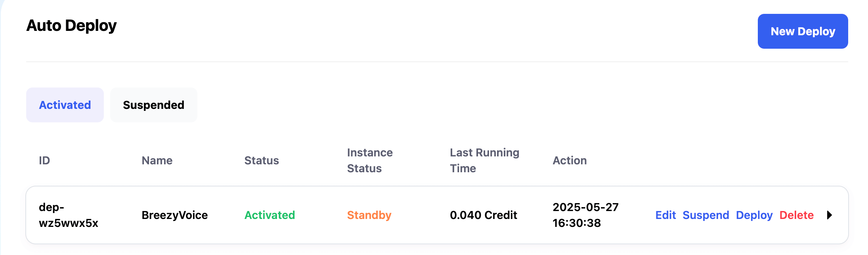Click the Action column header

570,160
